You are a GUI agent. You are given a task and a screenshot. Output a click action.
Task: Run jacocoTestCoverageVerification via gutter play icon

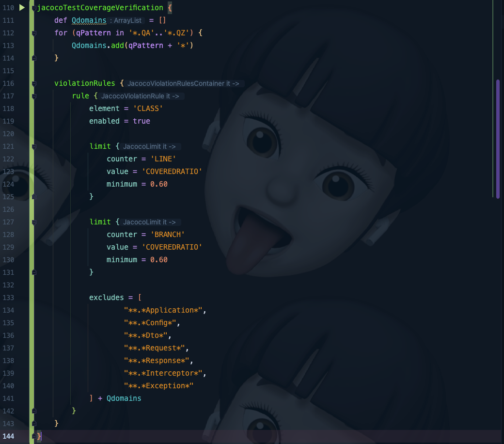[x=22, y=7]
